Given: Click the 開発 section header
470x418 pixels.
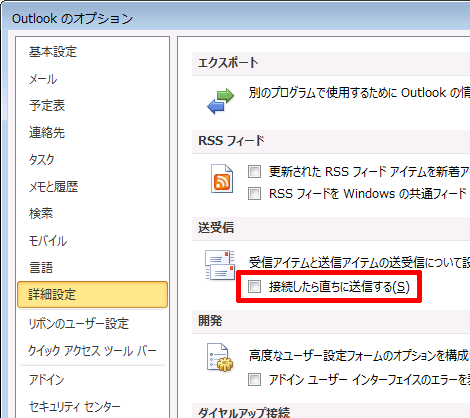Looking at the screenshot, I should pyautogui.click(x=331, y=321).
